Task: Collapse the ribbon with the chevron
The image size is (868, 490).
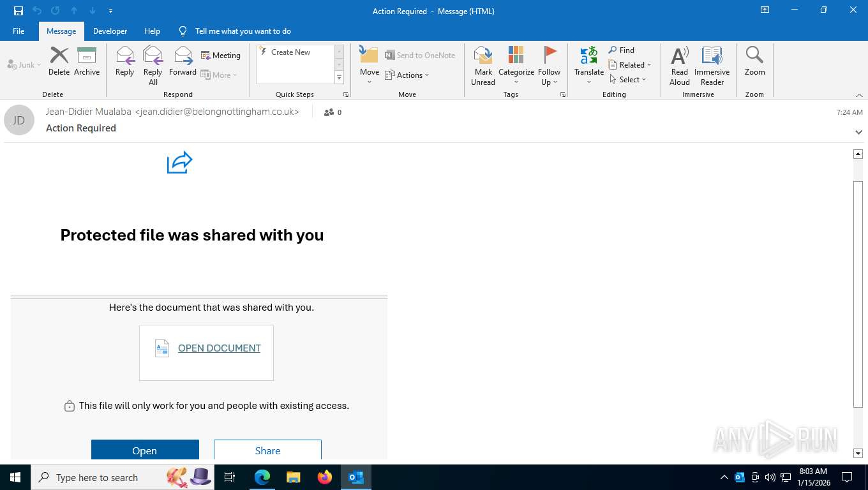Action: tap(859, 95)
